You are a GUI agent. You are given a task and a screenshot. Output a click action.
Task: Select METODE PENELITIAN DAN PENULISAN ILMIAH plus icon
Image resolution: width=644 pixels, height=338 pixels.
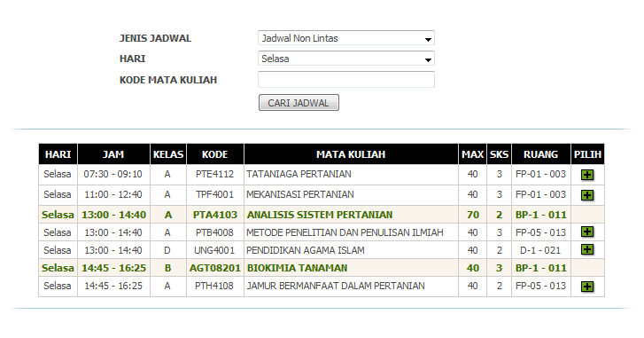pos(587,232)
